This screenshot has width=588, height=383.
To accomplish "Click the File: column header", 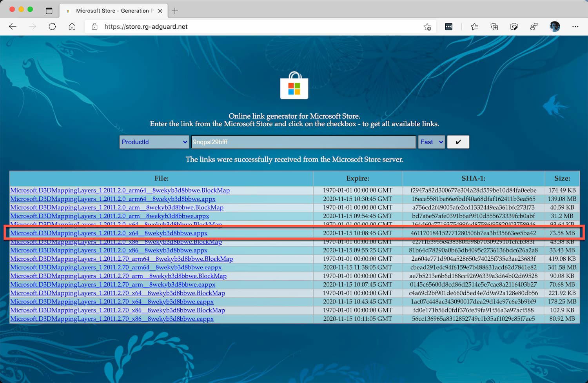I will pos(162,178).
